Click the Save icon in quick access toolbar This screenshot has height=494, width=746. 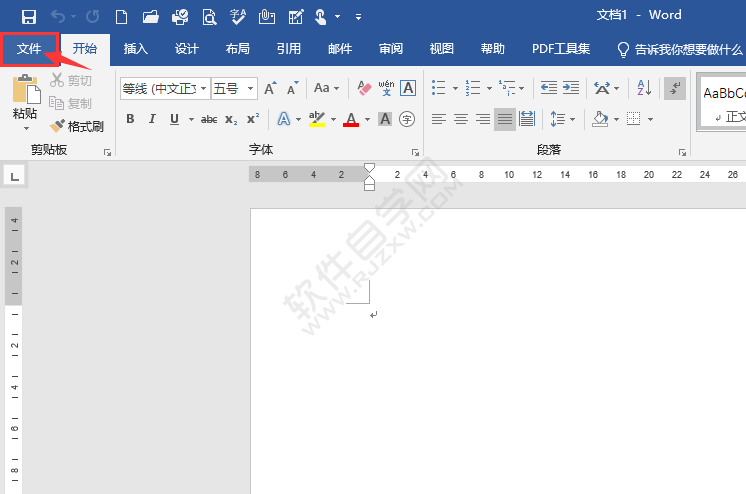click(28, 16)
